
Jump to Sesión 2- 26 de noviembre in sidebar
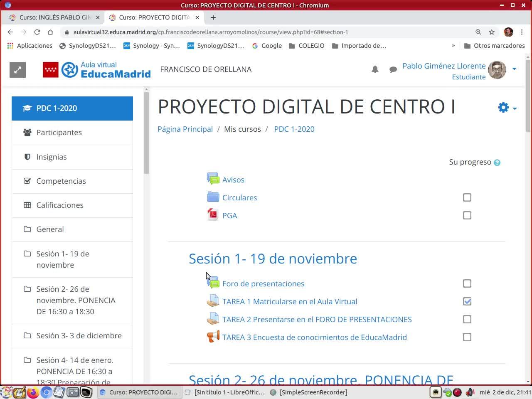[x=72, y=300]
